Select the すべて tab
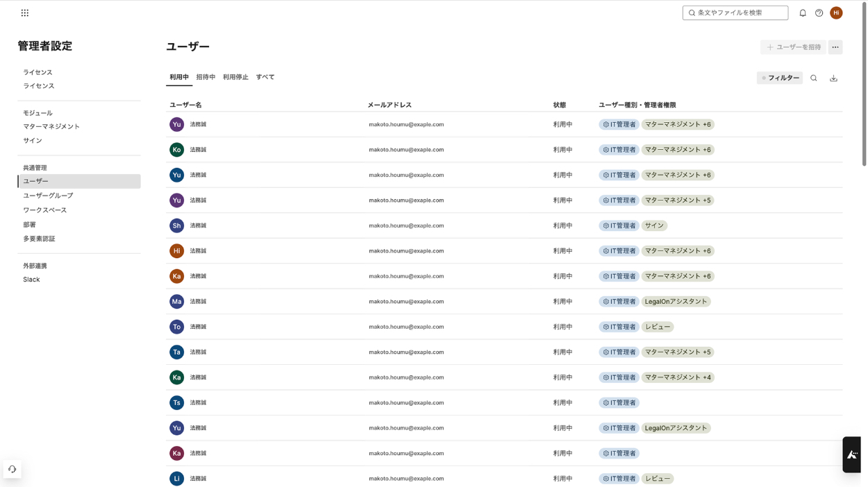868x487 pixels. click(x=265, y=77)
